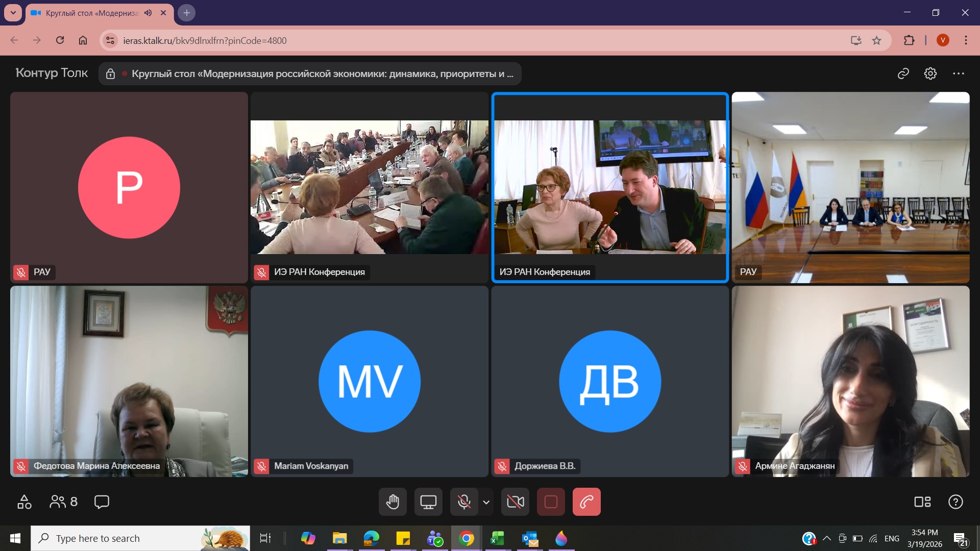Expand microphone options arrow
The width and height of the screenshot is (980, 551).
pyautogui.click(x=486, y=502)
